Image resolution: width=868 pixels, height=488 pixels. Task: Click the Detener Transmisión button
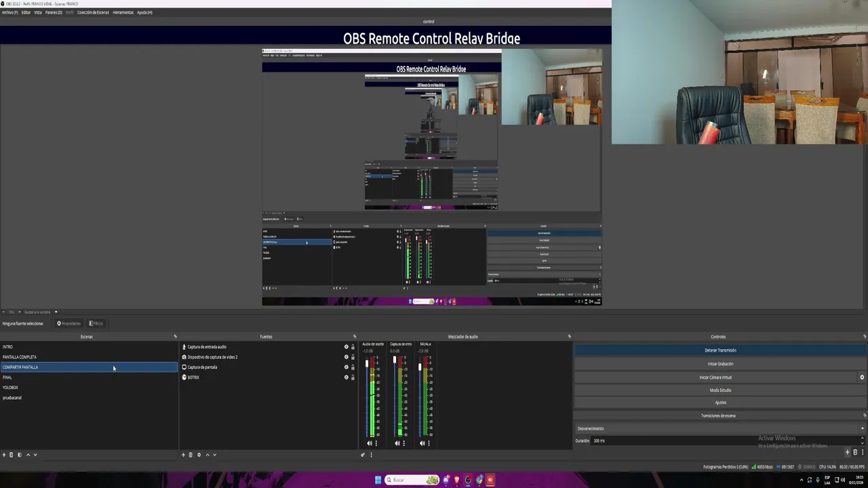click(x=720, y=350)
